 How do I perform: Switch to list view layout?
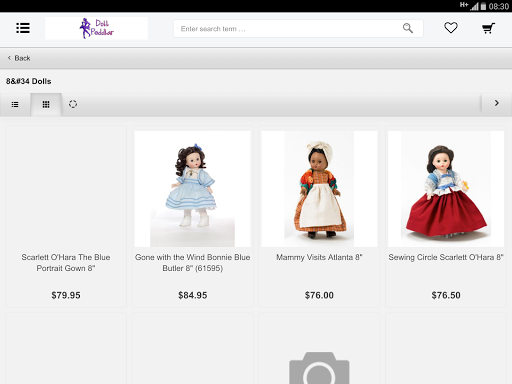15,104
